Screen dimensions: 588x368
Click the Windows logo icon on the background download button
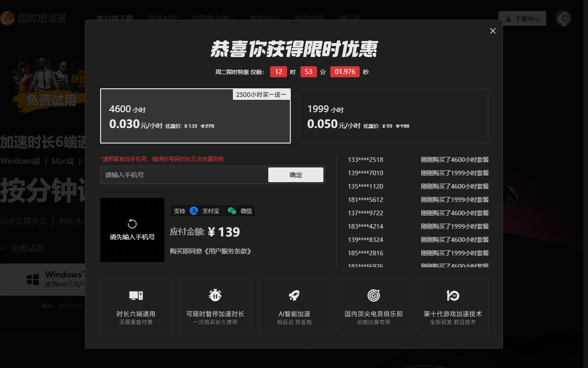click(33, 279)
